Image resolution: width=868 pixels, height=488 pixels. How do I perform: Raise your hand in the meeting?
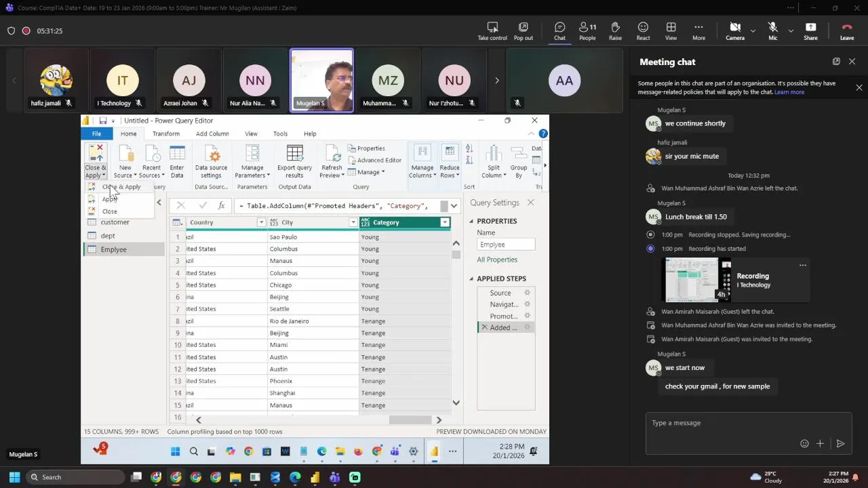615,30
